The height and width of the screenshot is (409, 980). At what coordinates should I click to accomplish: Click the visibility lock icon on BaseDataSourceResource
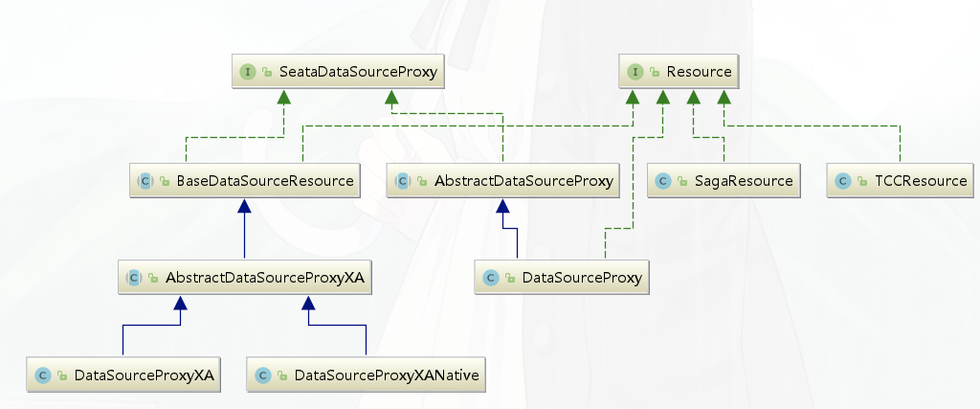[x=165, y=182]
